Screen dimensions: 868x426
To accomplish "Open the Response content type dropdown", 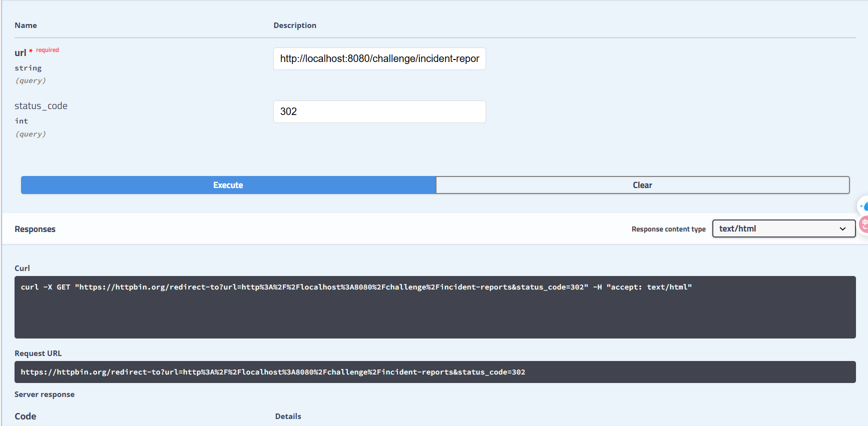I will point(783,228).
